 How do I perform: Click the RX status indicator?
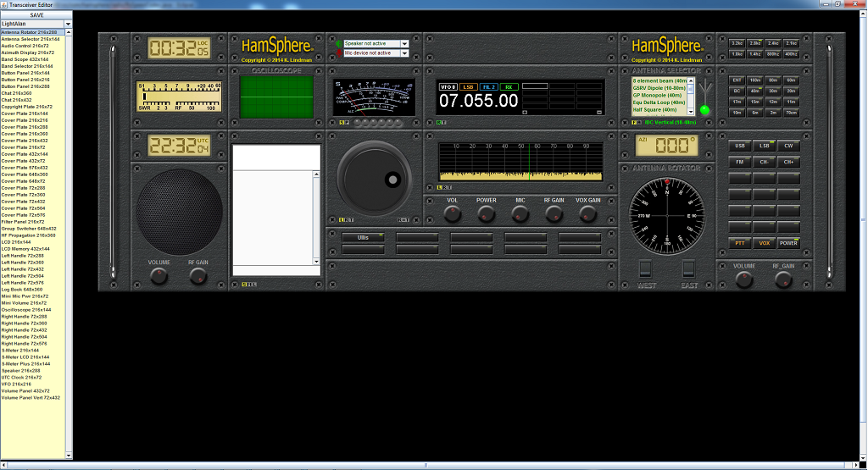[x=509, y=87]
